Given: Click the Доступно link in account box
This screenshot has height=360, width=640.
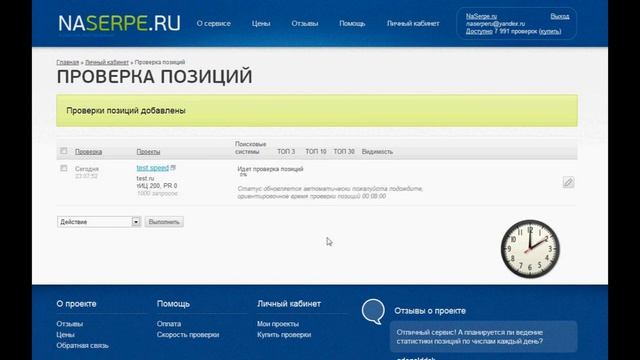Looking at the screenshot, I should tap(479, 31).
